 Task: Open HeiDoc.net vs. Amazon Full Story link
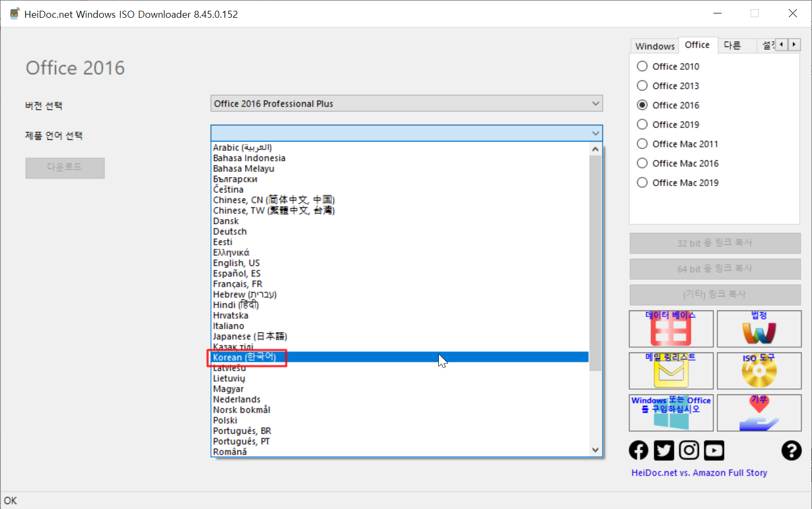(x=699, y=473)
